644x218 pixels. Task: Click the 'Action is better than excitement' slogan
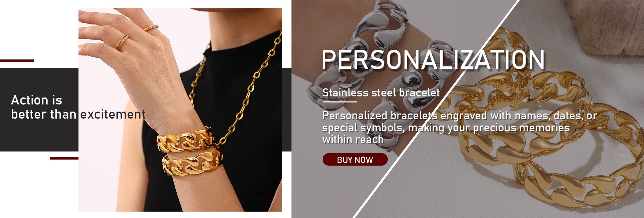(78, 107)
